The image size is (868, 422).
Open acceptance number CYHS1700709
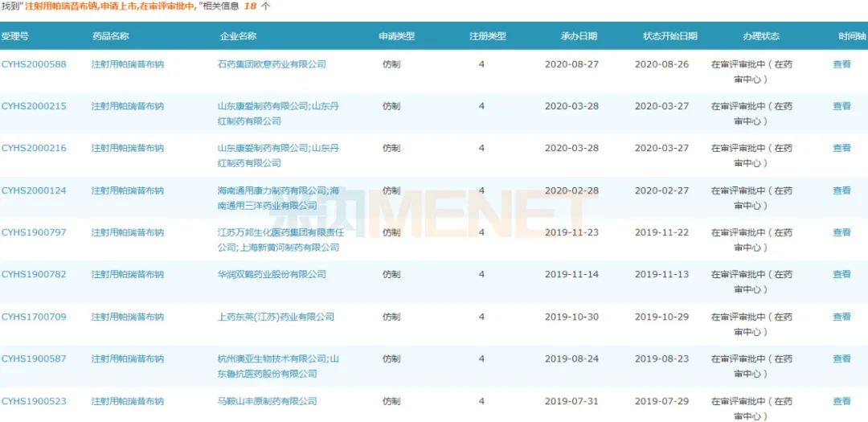click(x=34, y=318)
